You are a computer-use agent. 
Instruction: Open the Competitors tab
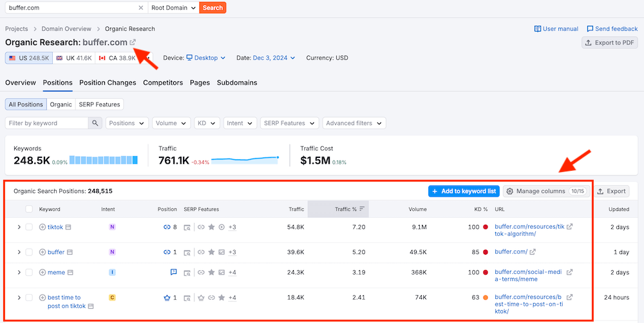click(x=163, y=83)
